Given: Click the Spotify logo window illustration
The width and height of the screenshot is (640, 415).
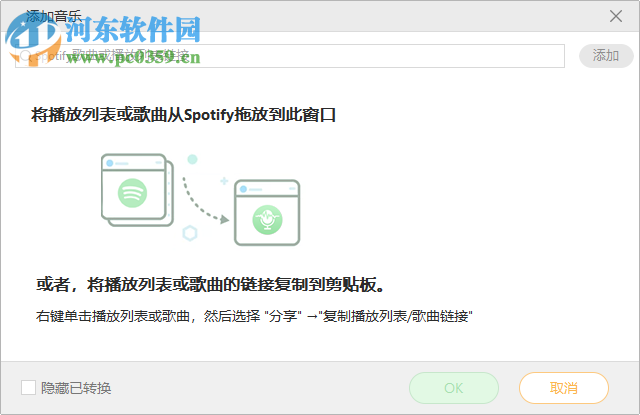Looking at the screenshot, I should [x=137, y=190].
